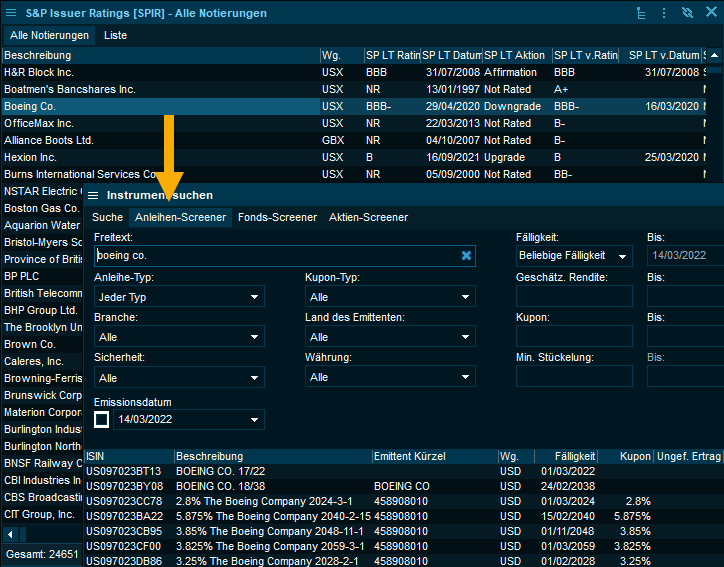This screenshot has width=724, height=567.
Task: Switch to the Aktien-Screener tab
Action: pyautogui.click(x=368, y=217)
